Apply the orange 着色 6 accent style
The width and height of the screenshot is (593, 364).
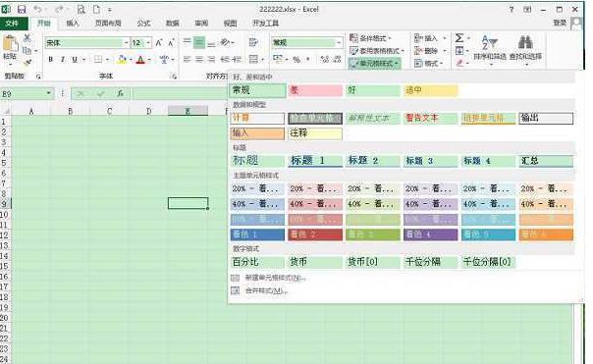546,234
